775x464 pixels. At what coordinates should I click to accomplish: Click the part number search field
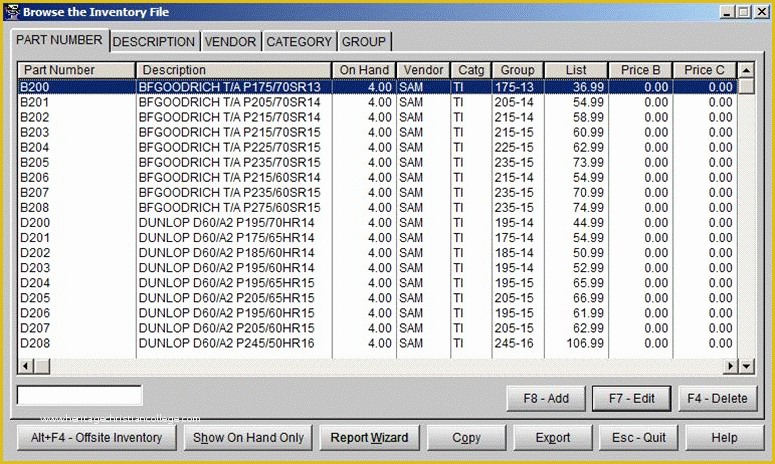click(80, 395)
